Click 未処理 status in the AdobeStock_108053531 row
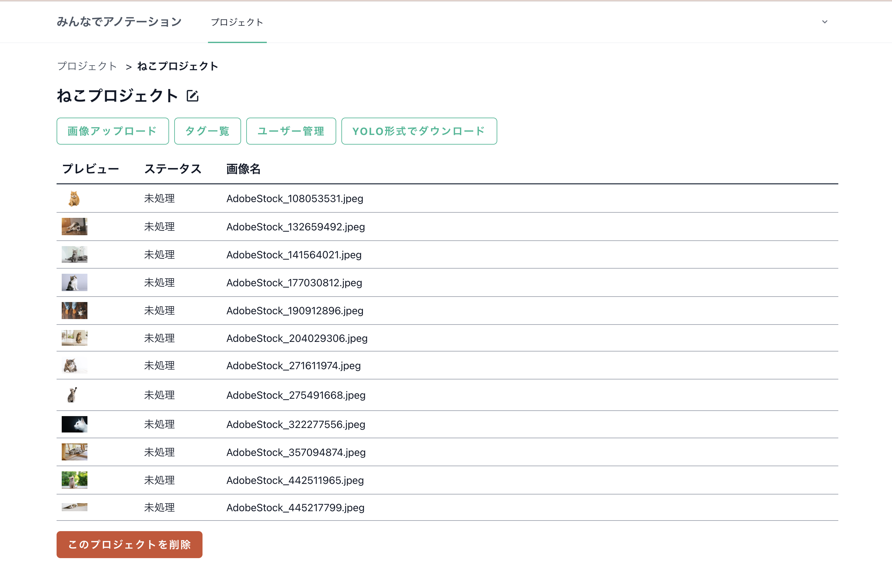892x588 pixels. (159, 198)
